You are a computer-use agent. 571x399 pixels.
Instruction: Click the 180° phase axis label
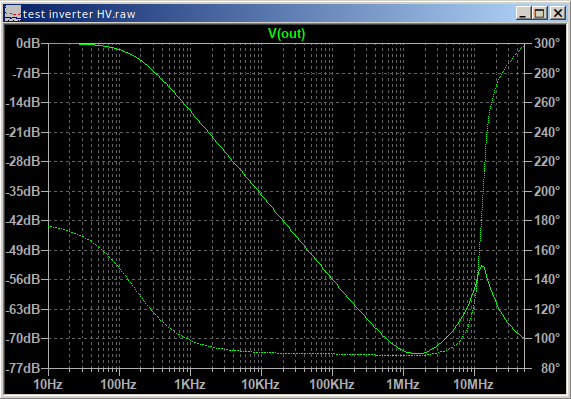(x=547, y=220)
